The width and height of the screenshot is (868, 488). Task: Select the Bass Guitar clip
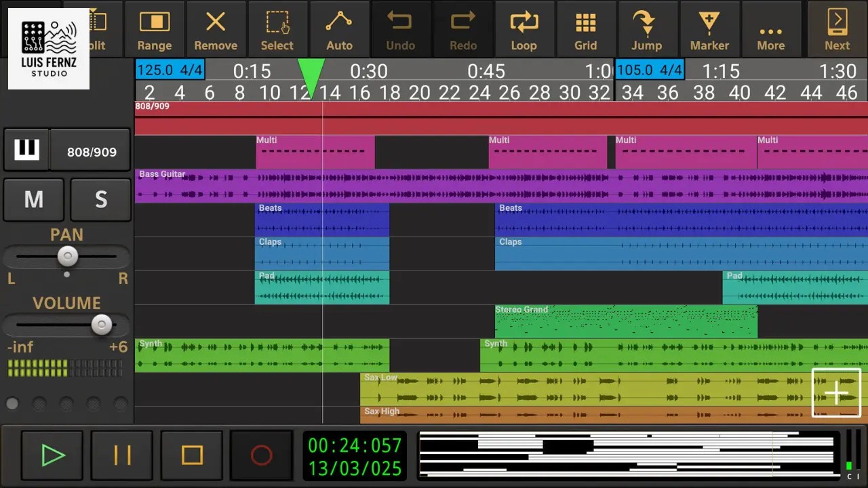click(x=501, y=186)
